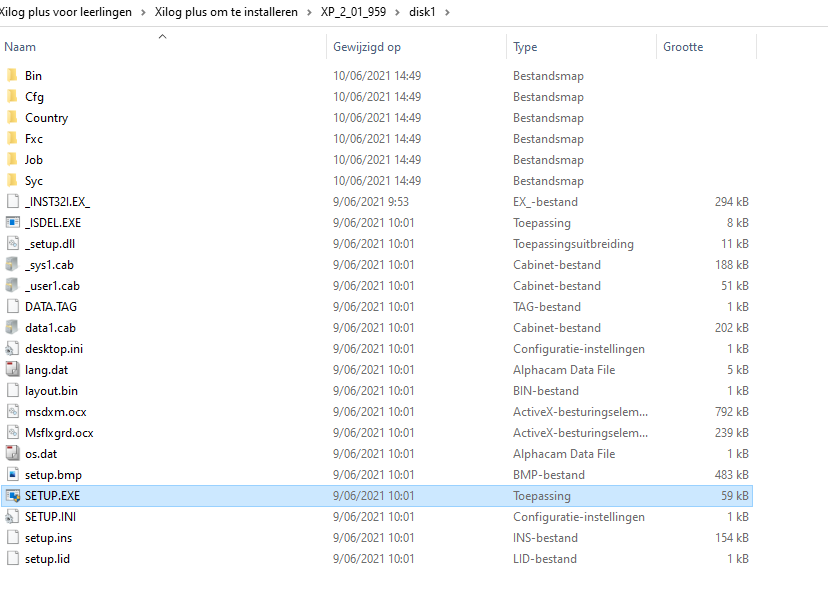Go to XP_2_01_959 breadcrumb folder
Image resolution: width=828 pixels, height=611 pixels.
353,12
